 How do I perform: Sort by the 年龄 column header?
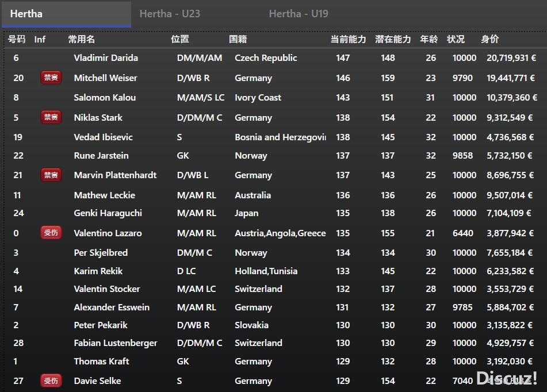(x=429, y=39)
